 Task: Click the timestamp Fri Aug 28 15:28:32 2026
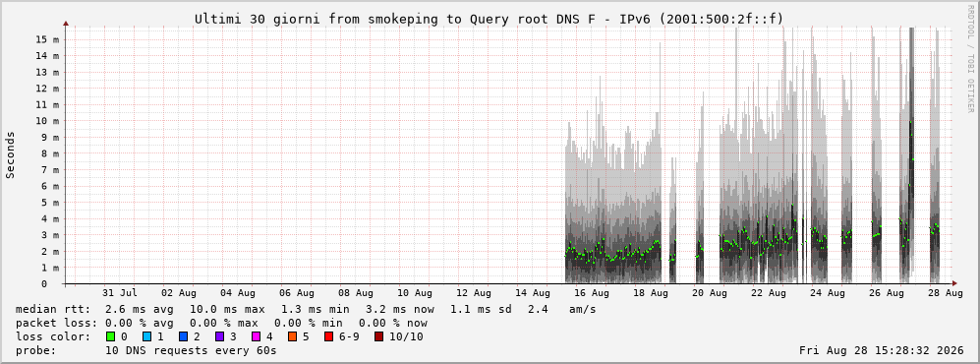pos(882,351)
